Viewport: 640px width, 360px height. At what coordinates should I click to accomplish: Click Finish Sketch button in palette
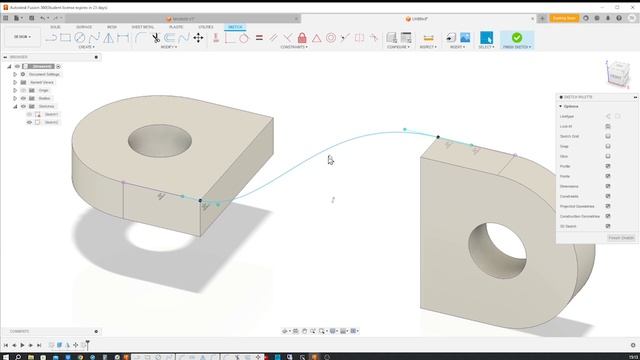tap(621, 238)
